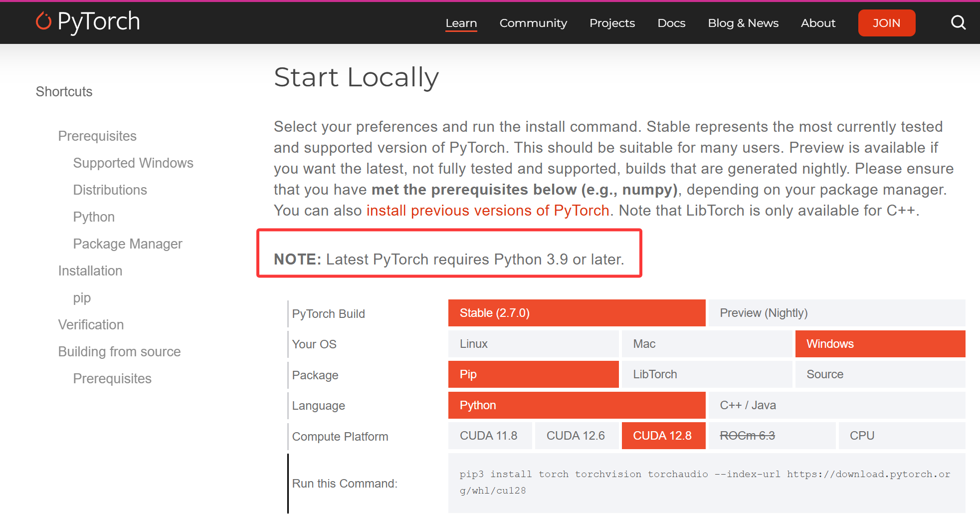
Task: Jump to Package Manager shortcut
Action: click(128, 244)
